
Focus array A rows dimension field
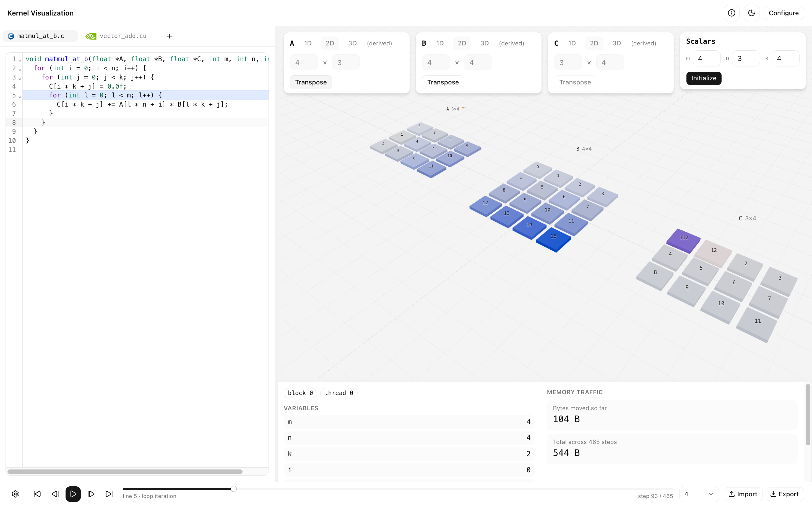point(304,63)
